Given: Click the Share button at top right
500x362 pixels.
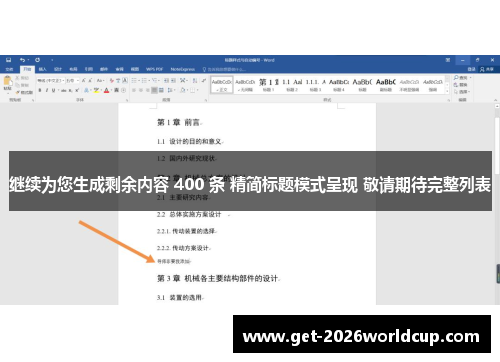Looking at the screenshot, I should tap(487, 69).
